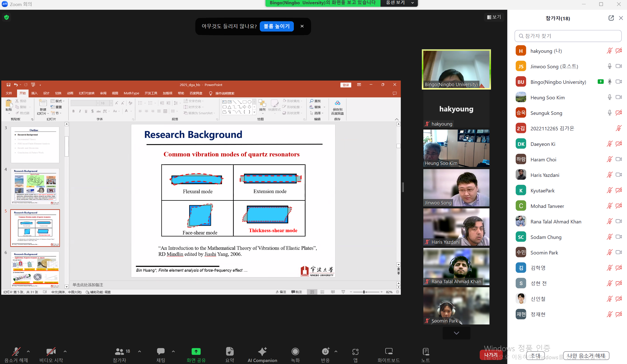Unmute microphone with the mute button
The image size is (627, 364).
[16, 354]
